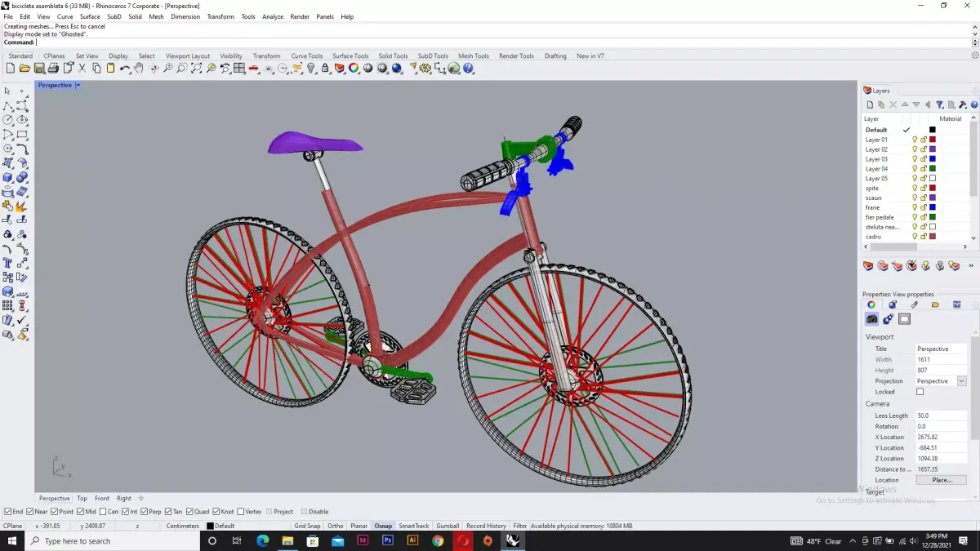980x551 pixels.
Task: Toggle the End osnap checkbox
Action: pos(8,512)
